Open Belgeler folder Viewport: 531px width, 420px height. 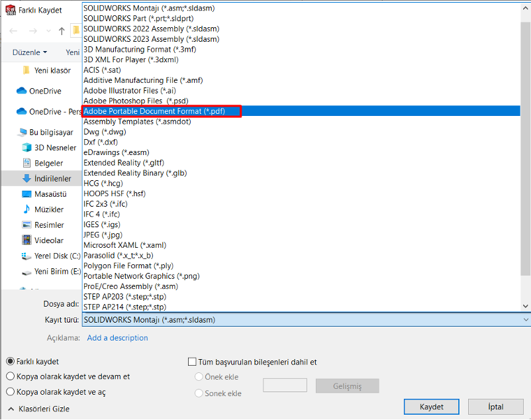(42, 163)
